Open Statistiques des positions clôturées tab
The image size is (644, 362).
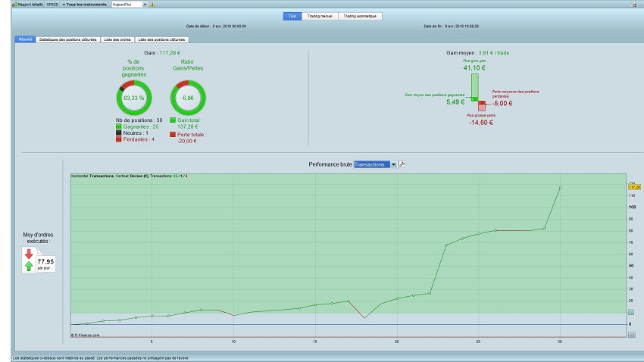coord(67,39)
